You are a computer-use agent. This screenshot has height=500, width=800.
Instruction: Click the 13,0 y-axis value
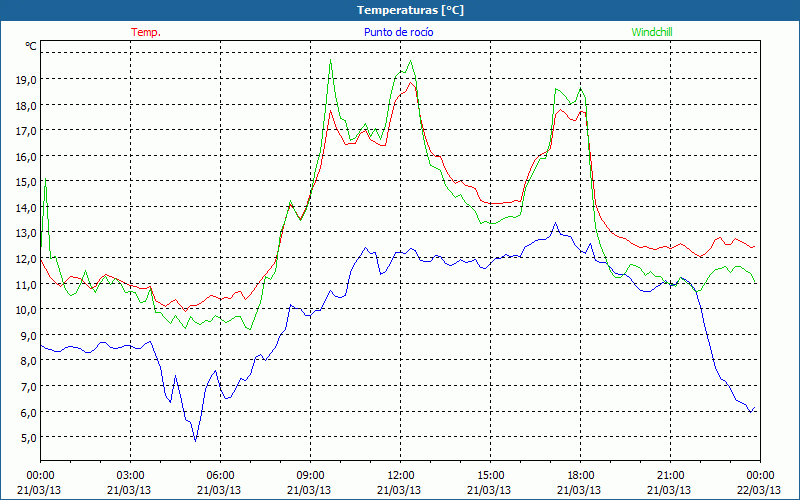27,233
